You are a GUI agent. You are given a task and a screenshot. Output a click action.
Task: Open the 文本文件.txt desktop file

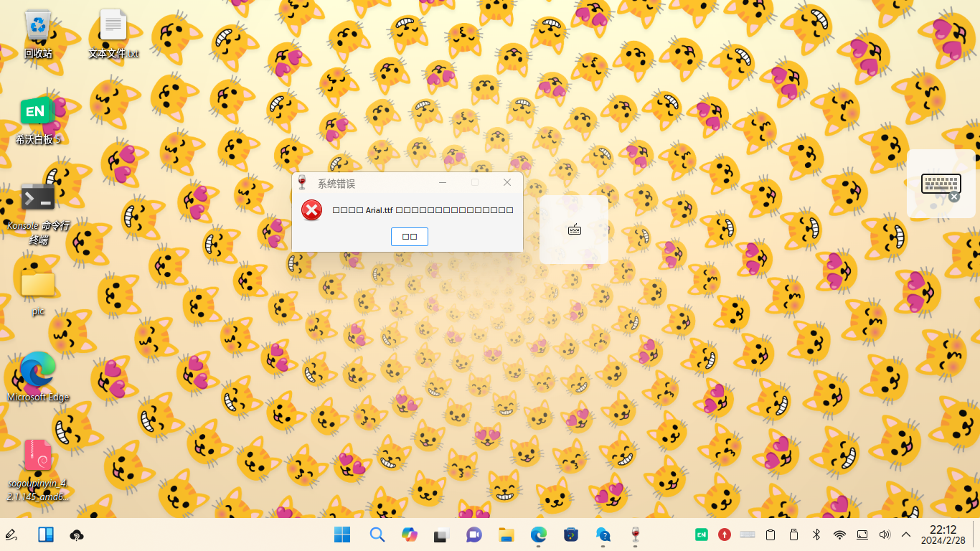tap(113, 34)
